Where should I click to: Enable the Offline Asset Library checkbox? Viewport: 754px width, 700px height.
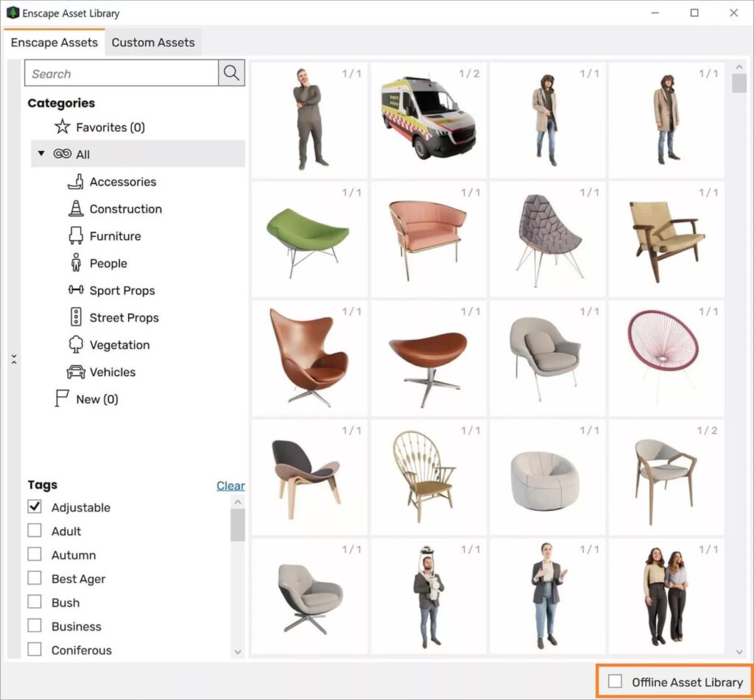click(x=615, y=682)
